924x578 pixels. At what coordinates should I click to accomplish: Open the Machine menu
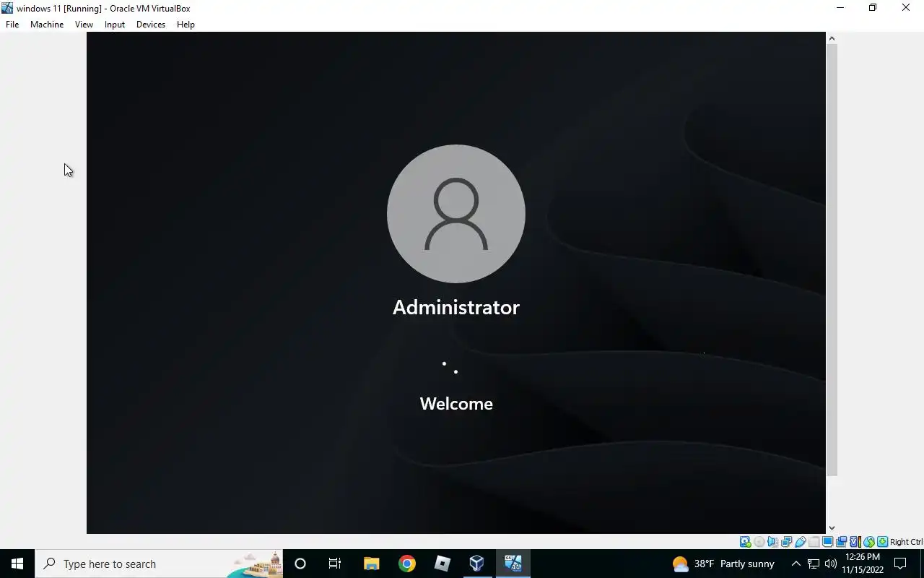(x=47, y=25)
